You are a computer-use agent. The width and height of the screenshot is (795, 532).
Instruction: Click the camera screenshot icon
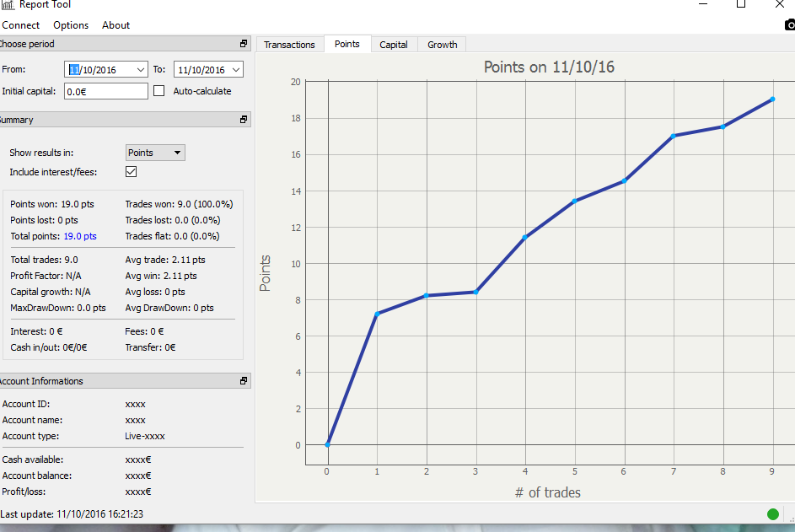click(790, 24)
